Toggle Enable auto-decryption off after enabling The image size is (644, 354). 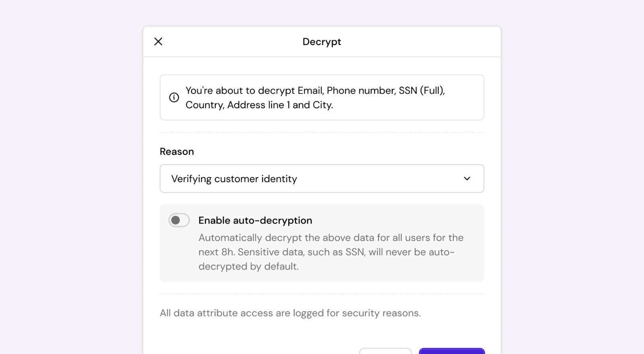[x=179, y=220]
